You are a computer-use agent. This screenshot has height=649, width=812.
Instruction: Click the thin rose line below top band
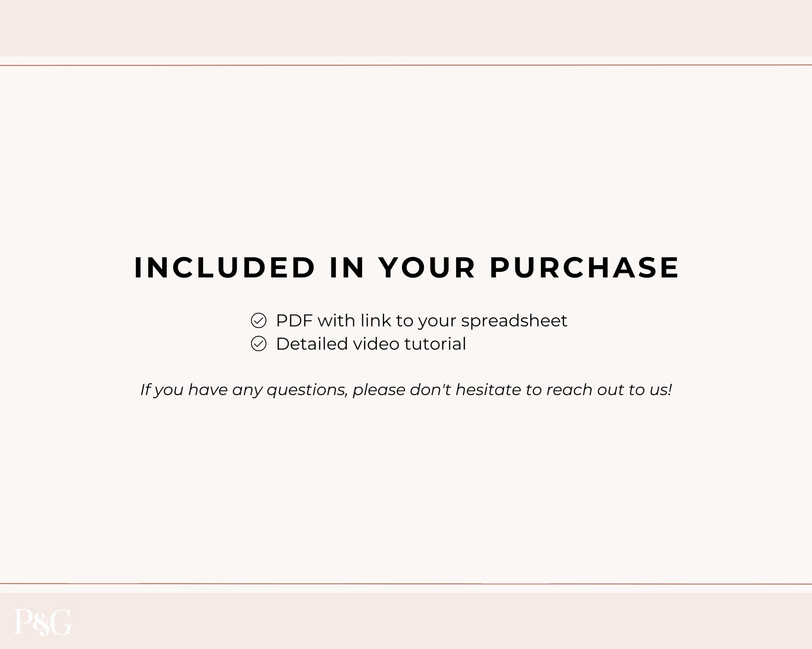pyautogui.click(x=406, y=65)
